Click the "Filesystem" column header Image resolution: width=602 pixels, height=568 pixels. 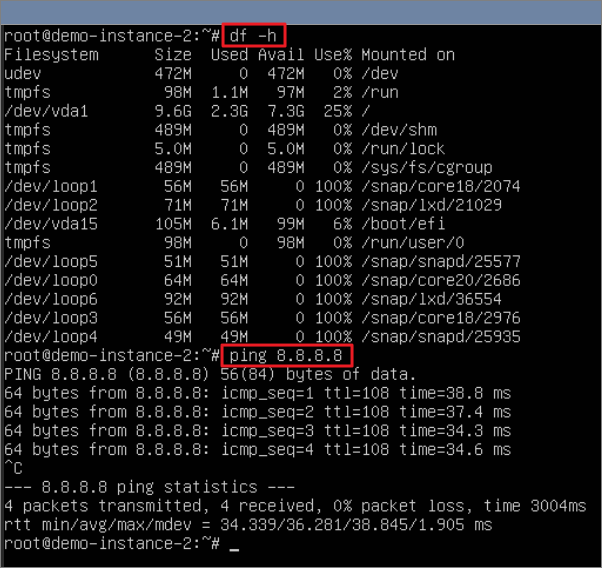[x=52, y=54]
